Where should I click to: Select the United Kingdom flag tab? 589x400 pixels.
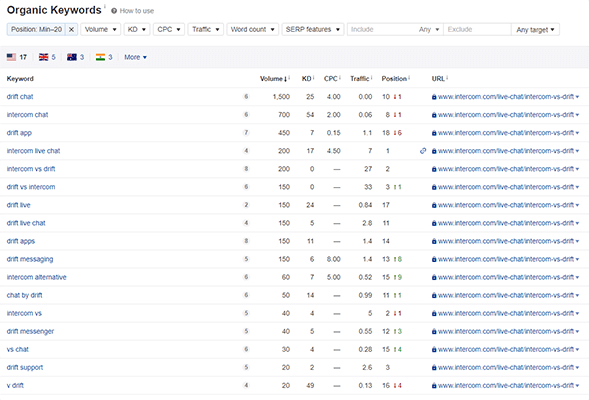(x=47, y=57)
